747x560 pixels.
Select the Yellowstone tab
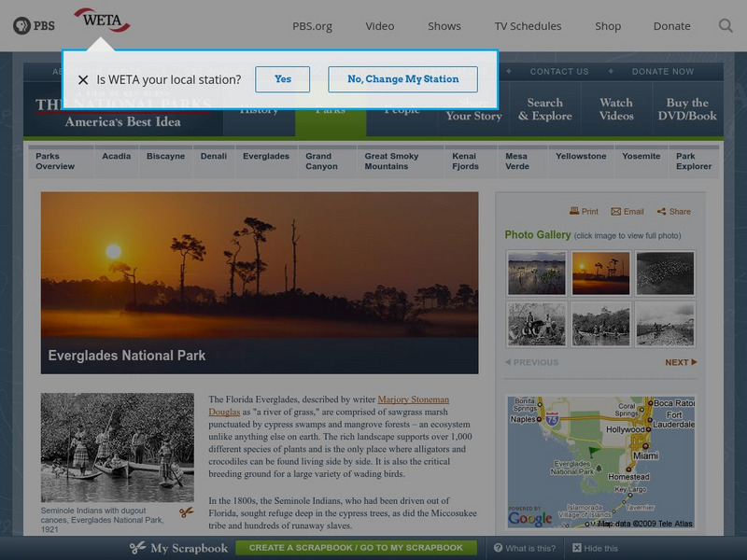click(581, 161)
